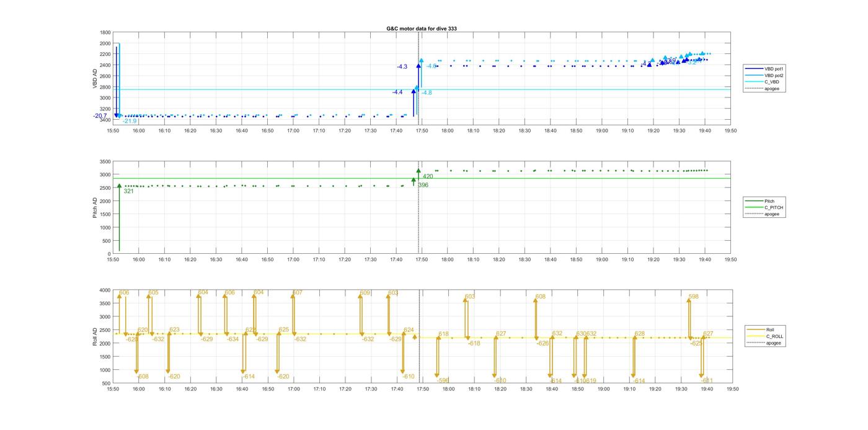Click the "618" roll label above the line
Viewport: 868px width, 430px height.
click(x=443, y=334)
